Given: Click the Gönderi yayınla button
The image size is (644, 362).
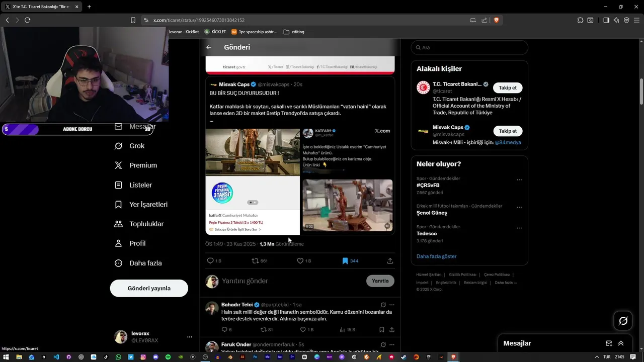Looking at the screenshot, I should tap(149, 288).
